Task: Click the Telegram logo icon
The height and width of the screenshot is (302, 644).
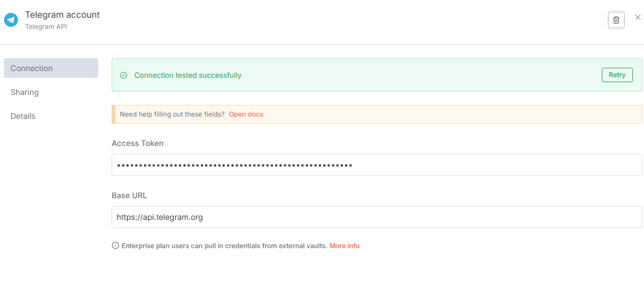Action: (11, 20)
